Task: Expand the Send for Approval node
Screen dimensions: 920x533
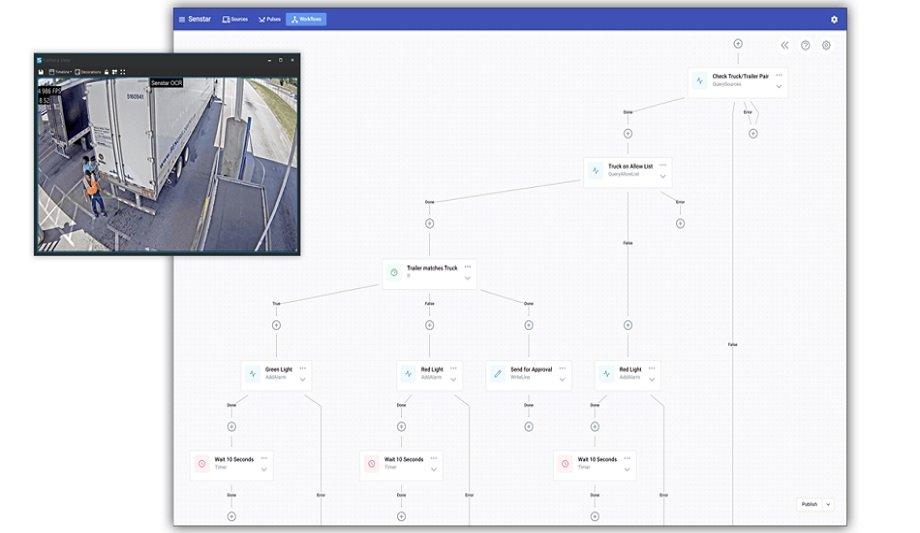Action: point(562,380)
